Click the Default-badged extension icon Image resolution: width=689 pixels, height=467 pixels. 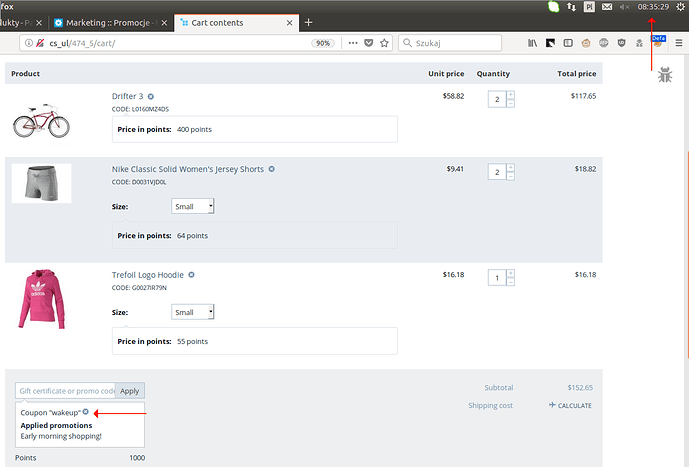[x=658, y=42]
